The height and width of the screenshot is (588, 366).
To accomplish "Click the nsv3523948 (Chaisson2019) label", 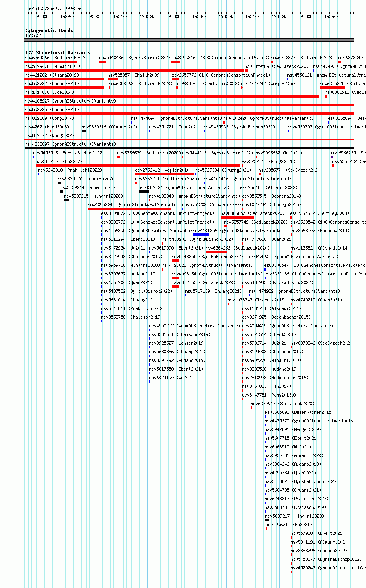I will point(132,257).
